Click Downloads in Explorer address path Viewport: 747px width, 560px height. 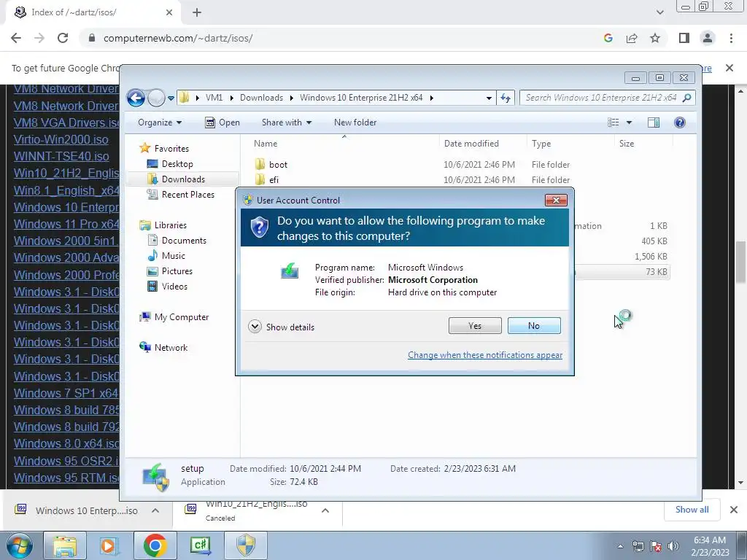pyautogui.click(x=261, y=98)
